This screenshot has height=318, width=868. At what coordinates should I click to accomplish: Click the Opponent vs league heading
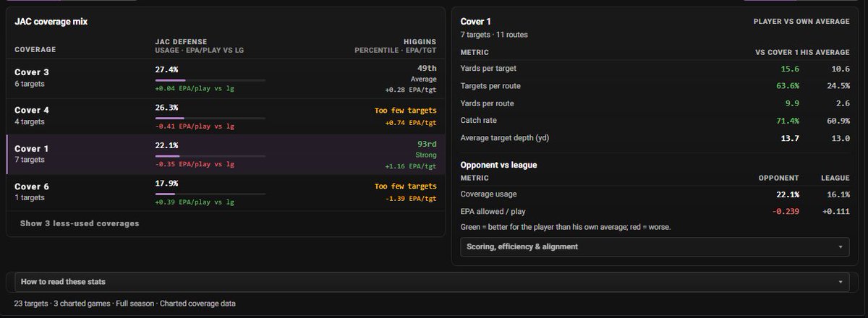[x=499, y=165]
